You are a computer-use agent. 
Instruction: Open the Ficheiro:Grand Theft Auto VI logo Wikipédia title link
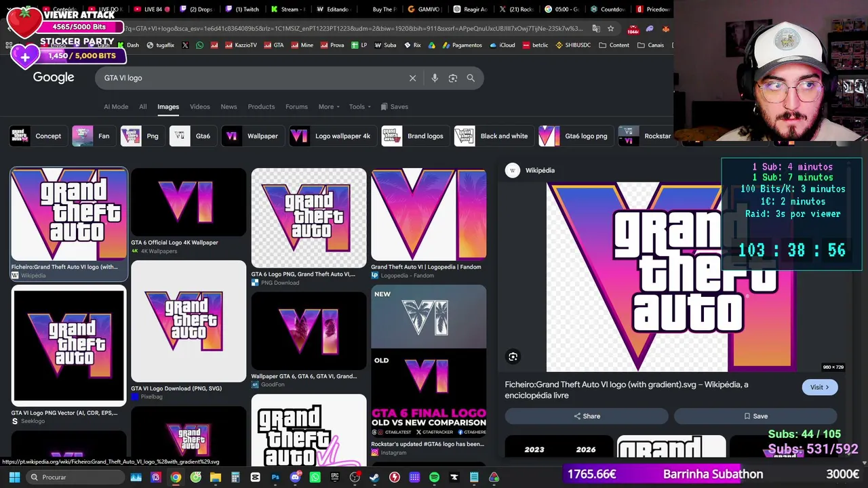pos(627,390)
